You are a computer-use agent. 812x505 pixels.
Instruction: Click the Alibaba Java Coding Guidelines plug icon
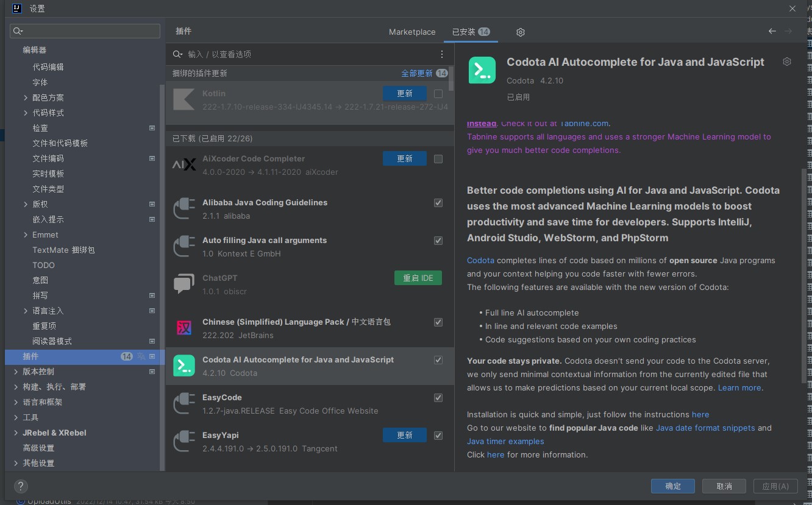tap(184, 209)
